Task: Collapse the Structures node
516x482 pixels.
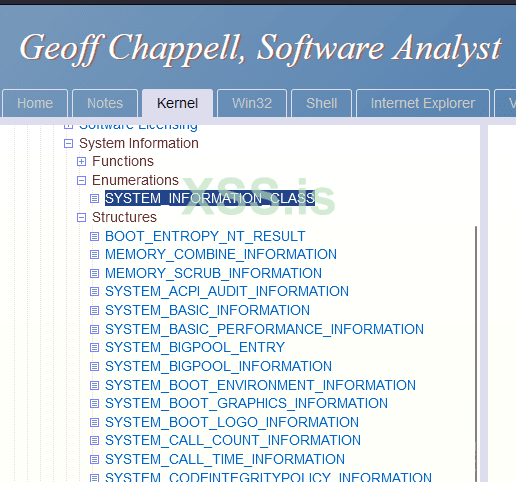Action: pyautogui.click(x=81, y=218)
